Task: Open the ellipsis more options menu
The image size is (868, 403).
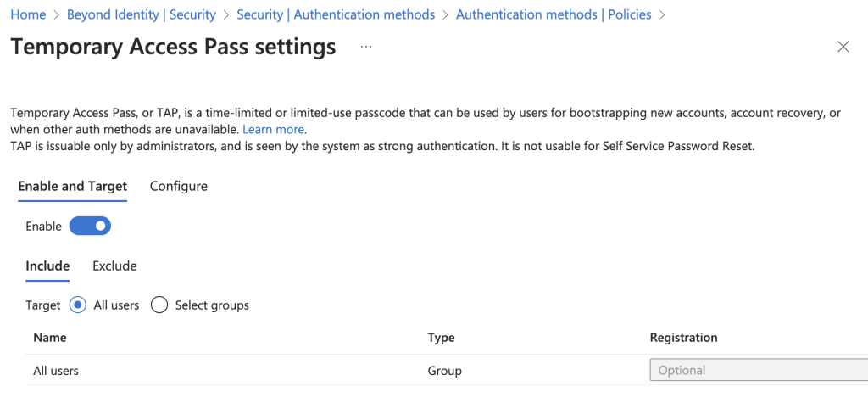Action: [x=366, y=47]
